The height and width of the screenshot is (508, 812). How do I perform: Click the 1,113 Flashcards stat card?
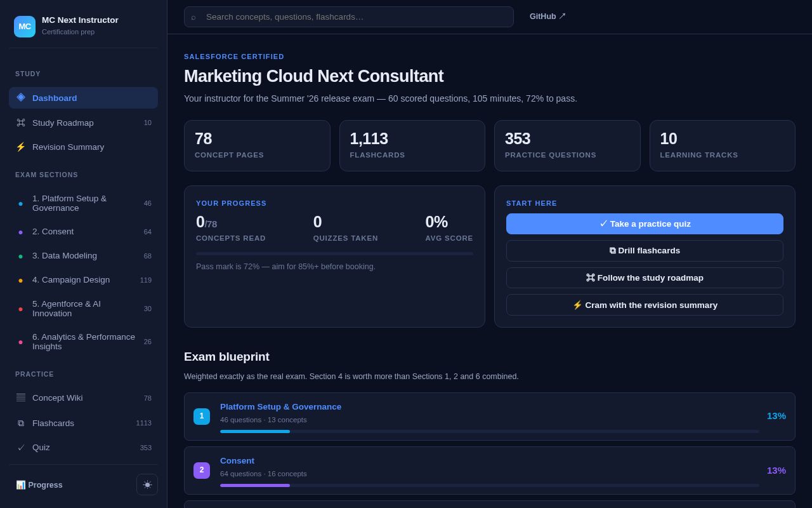[412, 146]
